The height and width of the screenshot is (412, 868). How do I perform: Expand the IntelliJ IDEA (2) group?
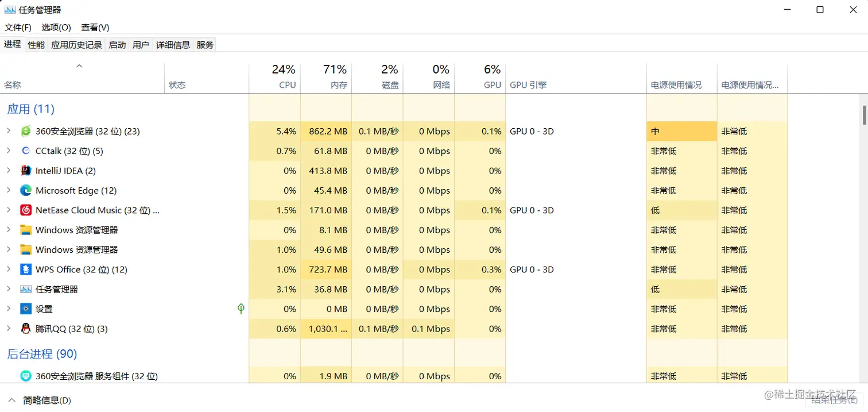[x=9, y=171]
